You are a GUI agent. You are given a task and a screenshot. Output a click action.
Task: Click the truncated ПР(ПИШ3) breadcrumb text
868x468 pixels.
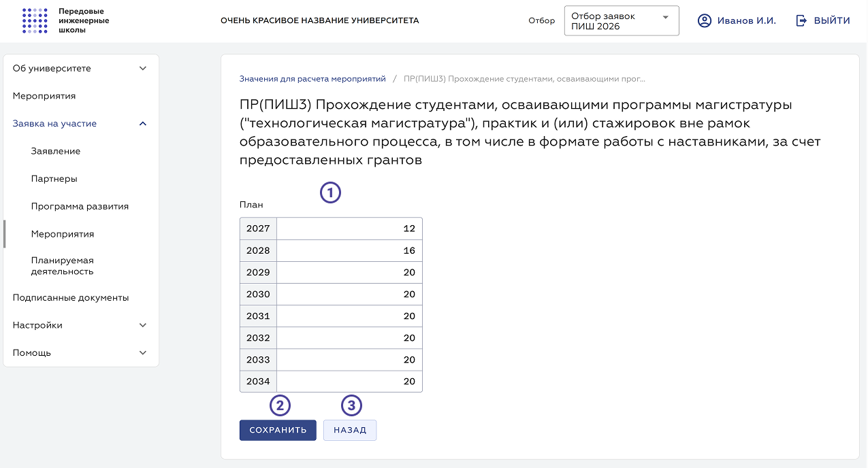[524, 79]
